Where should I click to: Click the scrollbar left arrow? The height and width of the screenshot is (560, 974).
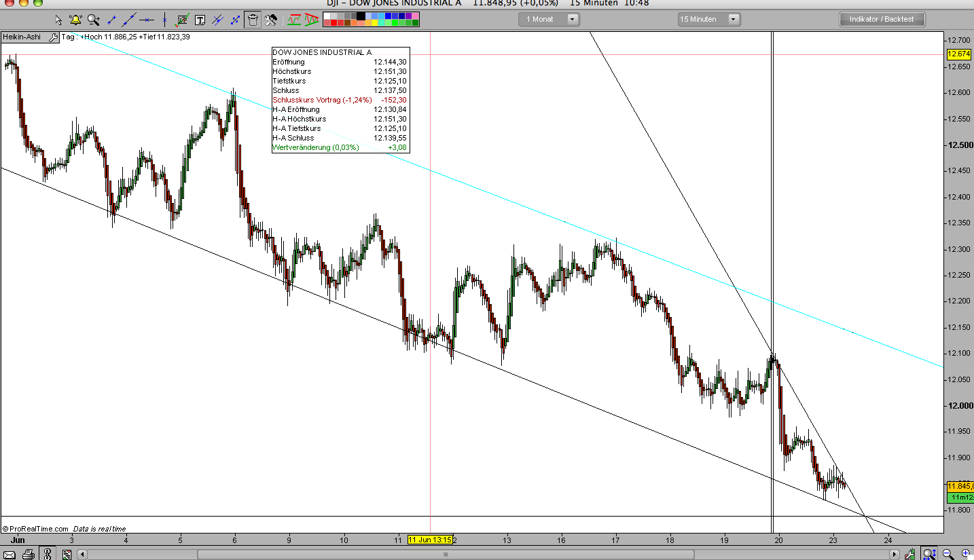(83, 554)
